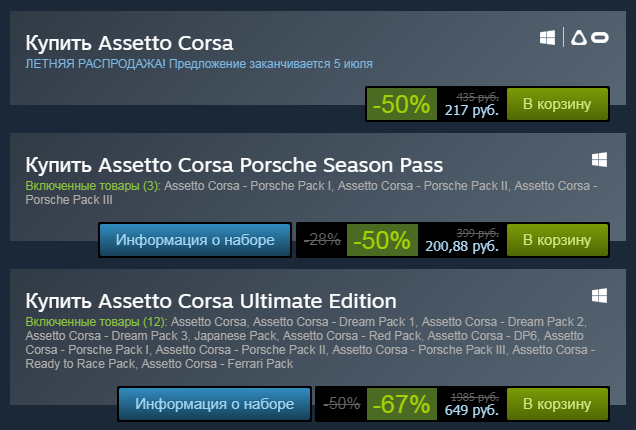Viewport: 636px width, 430px height.
Task: Click the 200,88 руб. price
Action: click(x=461, y=246)
